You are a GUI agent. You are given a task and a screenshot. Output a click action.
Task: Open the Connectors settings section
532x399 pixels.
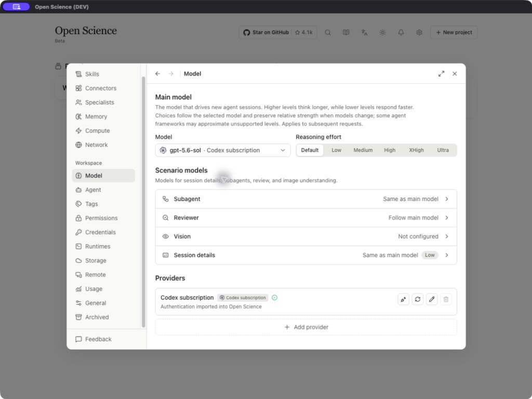[x=103, y=88]
